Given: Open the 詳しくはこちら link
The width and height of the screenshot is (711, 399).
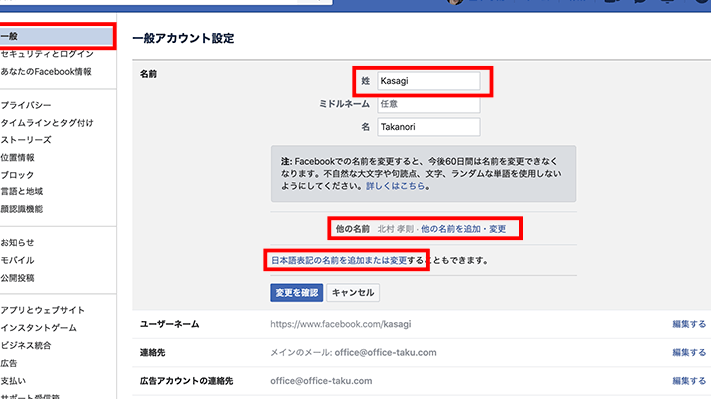Looking at the screenshot, I should point(395,186).
